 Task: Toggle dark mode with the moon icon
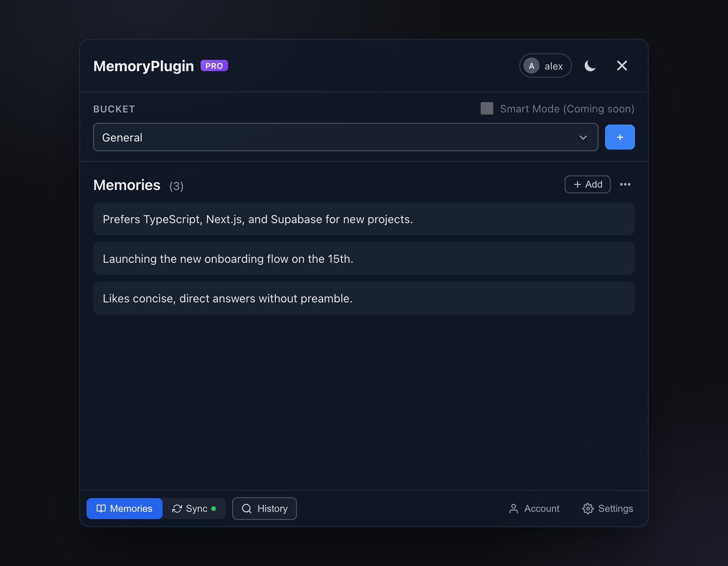coord(590,65)
